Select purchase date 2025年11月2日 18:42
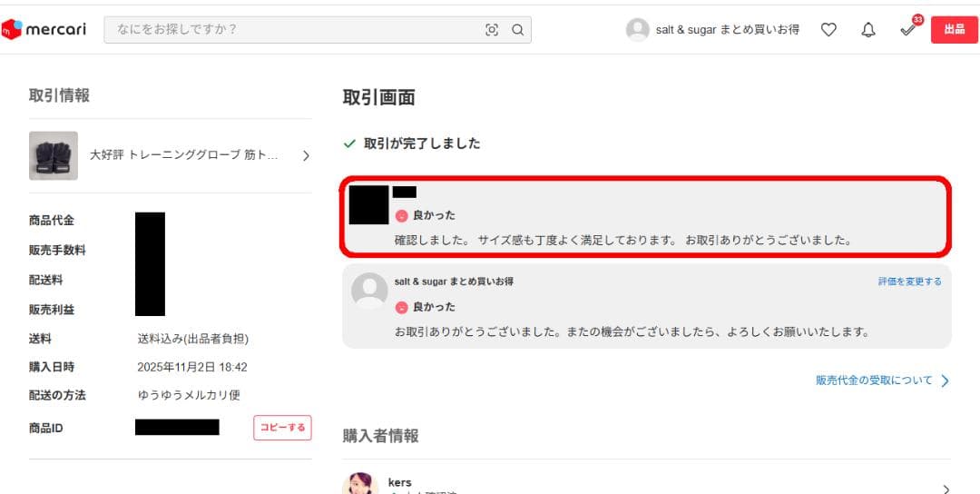Image resolution: width=980 pixels, height=494 pixels. coord(191,368)
